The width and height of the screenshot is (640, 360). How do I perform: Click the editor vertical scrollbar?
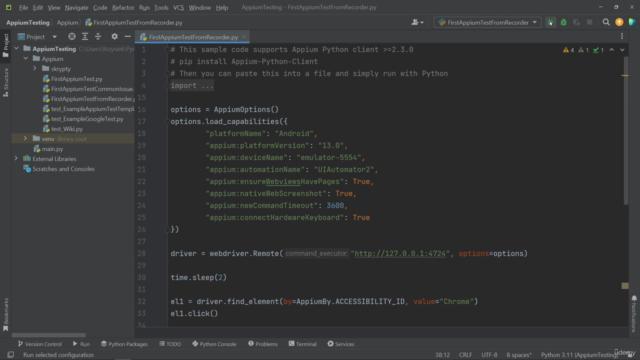coord(625,130)
